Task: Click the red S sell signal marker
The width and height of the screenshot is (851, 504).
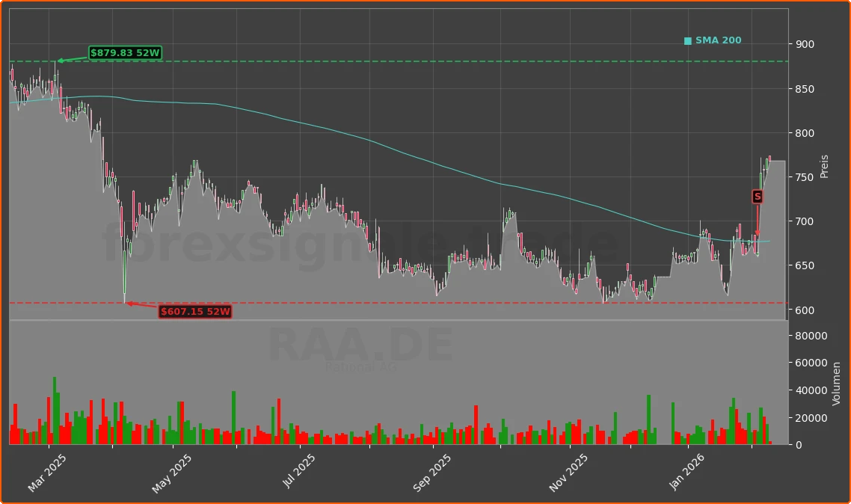Action: tap(758, 196)
